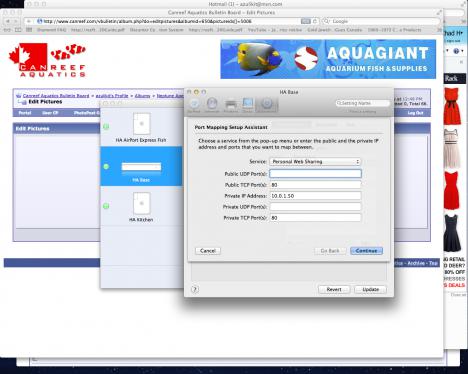Screen dimensions: 468x374
Task: Click the Update button
Action: (x=370, y=289)
